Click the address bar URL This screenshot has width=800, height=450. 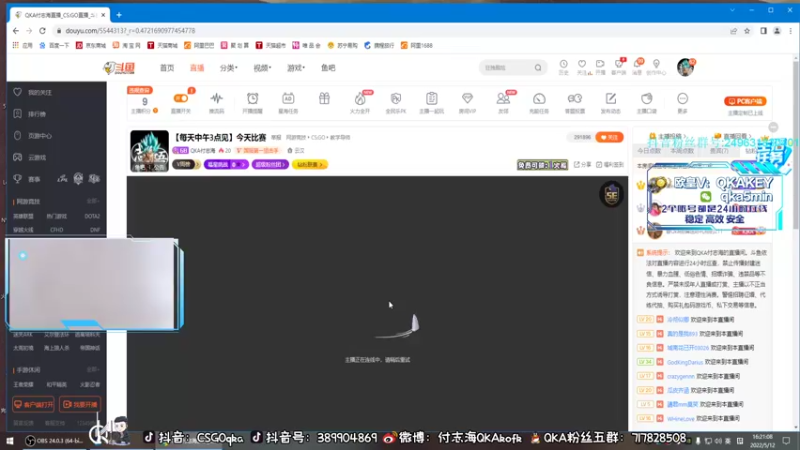pos(130,31)
